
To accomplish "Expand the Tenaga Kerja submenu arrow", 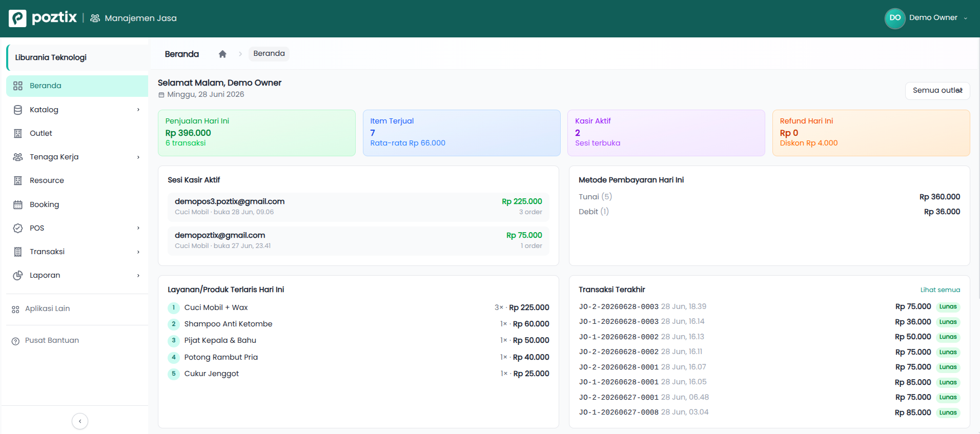I will (138, 157).
